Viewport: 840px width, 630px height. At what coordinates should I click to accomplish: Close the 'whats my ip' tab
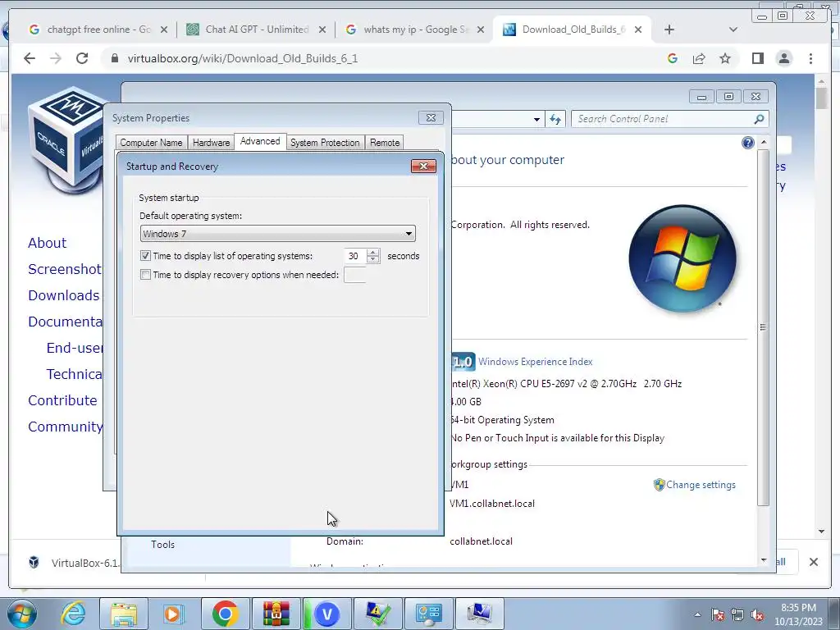(481, 30)
